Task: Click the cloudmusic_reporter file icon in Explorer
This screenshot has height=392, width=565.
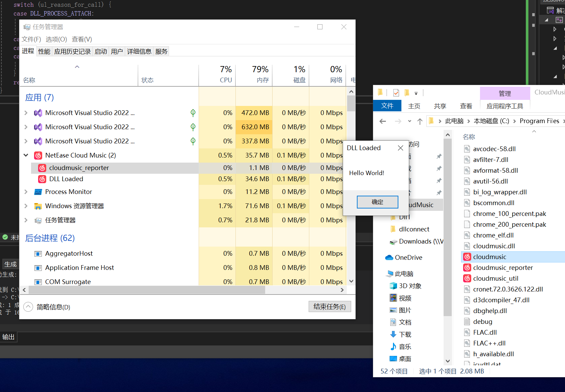Action: coord(467,268)
